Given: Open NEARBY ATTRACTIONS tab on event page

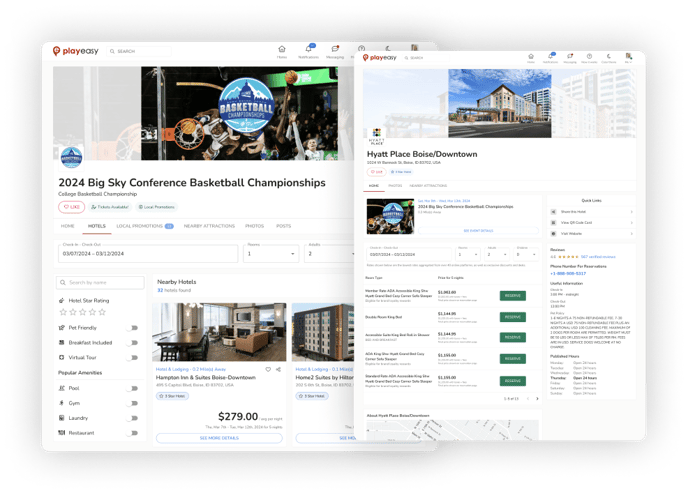Looking at the screenshot, I should tap(209, 226).
